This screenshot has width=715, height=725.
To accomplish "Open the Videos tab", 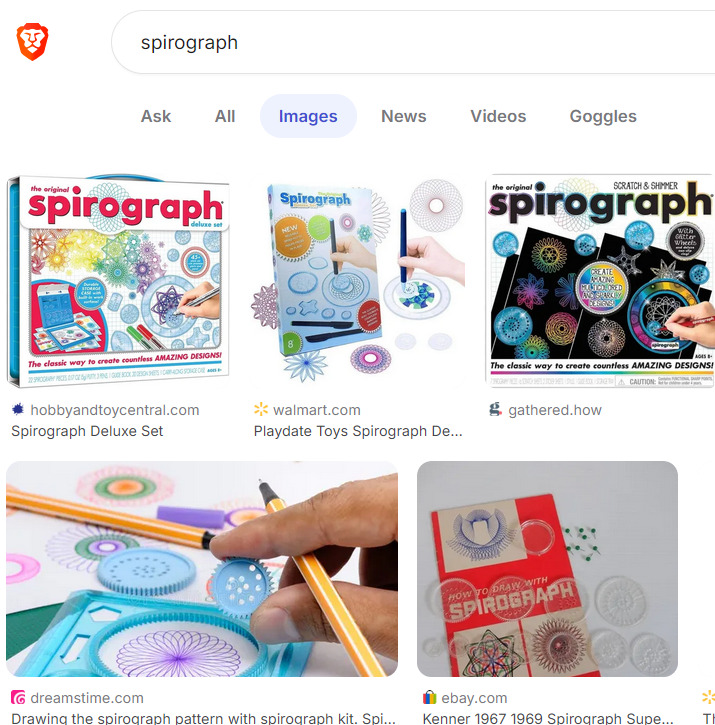I will tap(498, 116).
